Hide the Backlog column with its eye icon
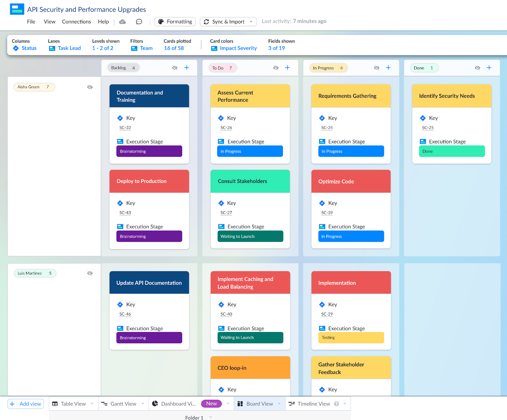The height and width of the screenshot is (420, 507). [x=175, y=67]
